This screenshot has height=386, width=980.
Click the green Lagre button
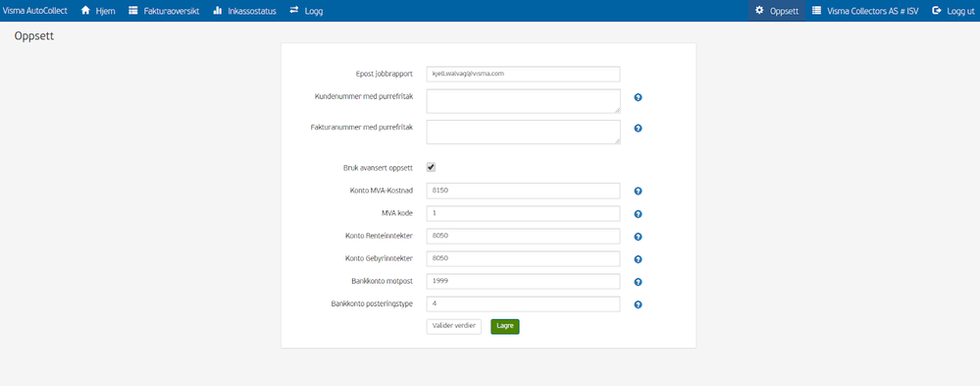pos(505,326)
